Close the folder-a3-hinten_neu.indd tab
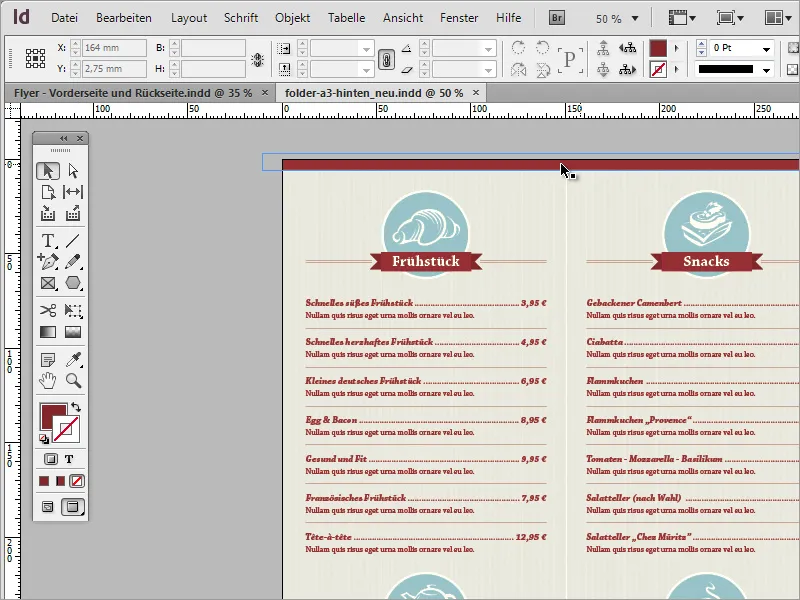The height and width of the screenshot is (600, 800). [476, 92]
